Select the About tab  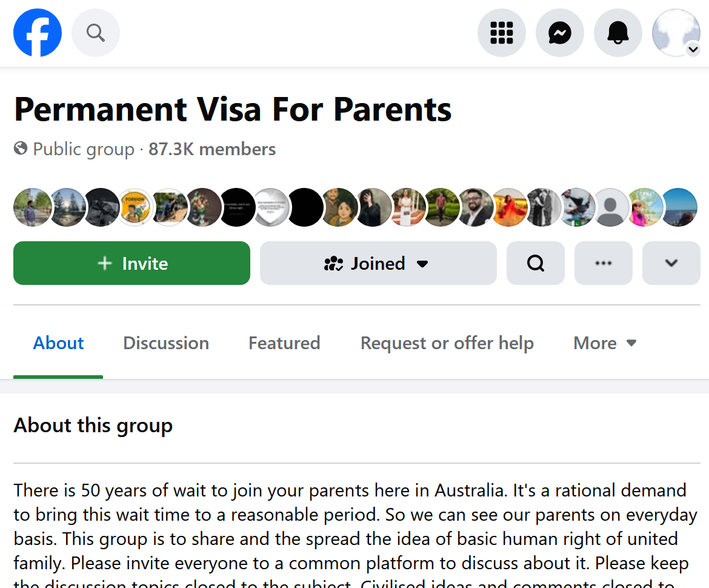click(58, 343)
